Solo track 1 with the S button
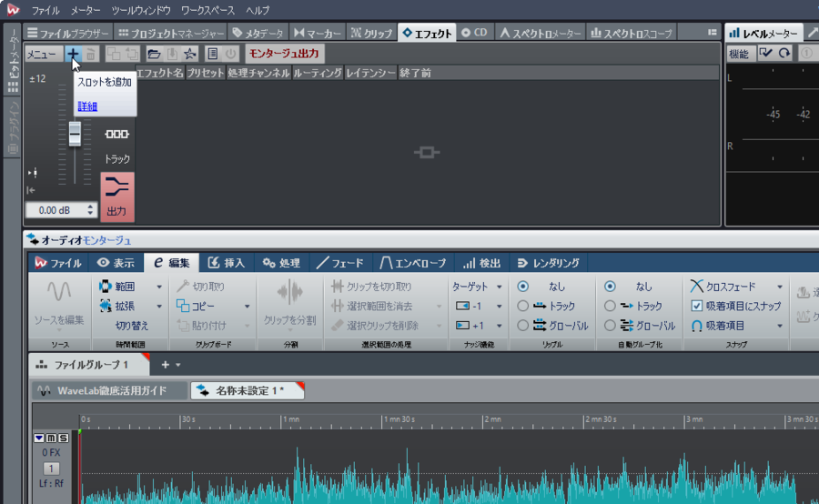Viewport: 819px width, 504px height. (x=63, y=438)
